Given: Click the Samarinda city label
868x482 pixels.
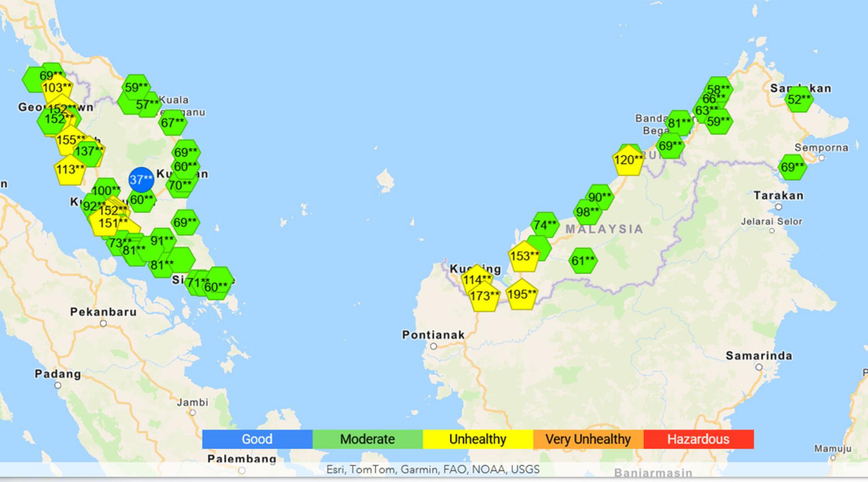Looking at the screenshot, I should 759,356.
